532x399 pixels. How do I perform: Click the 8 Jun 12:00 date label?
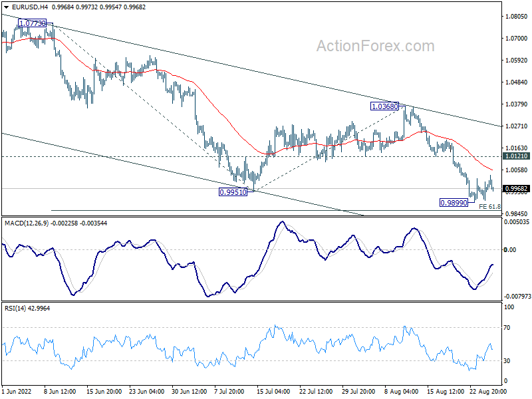click(x=60, y=392)
